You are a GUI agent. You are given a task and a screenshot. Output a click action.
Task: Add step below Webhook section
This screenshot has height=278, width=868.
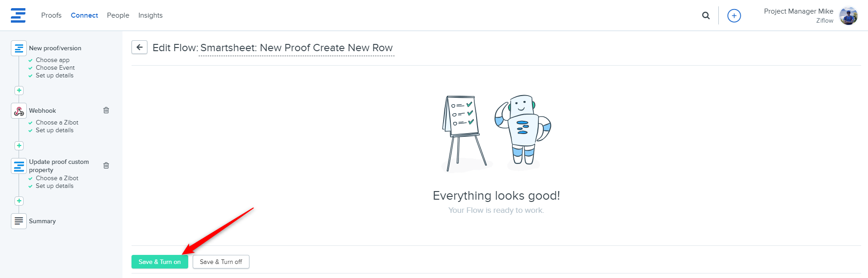coord(19,145)
